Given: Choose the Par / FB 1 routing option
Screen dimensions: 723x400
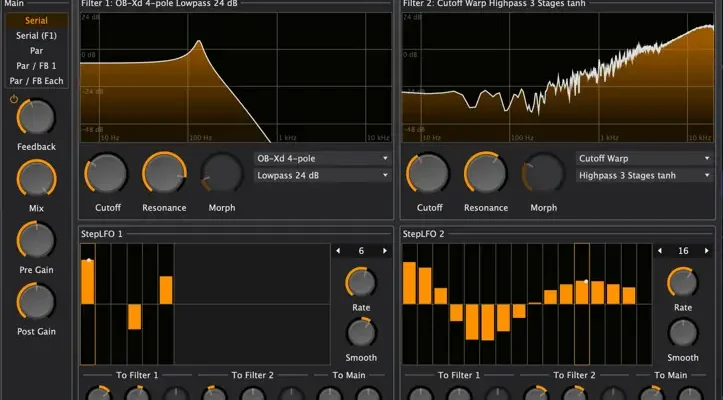Looking at the screenshot, I should (x=37, y=65).
